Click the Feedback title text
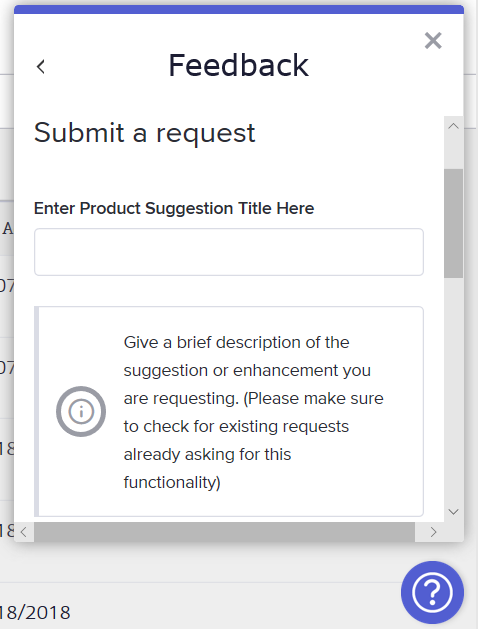478x629 pixels. pyautogui.click(x=239, y=65)
